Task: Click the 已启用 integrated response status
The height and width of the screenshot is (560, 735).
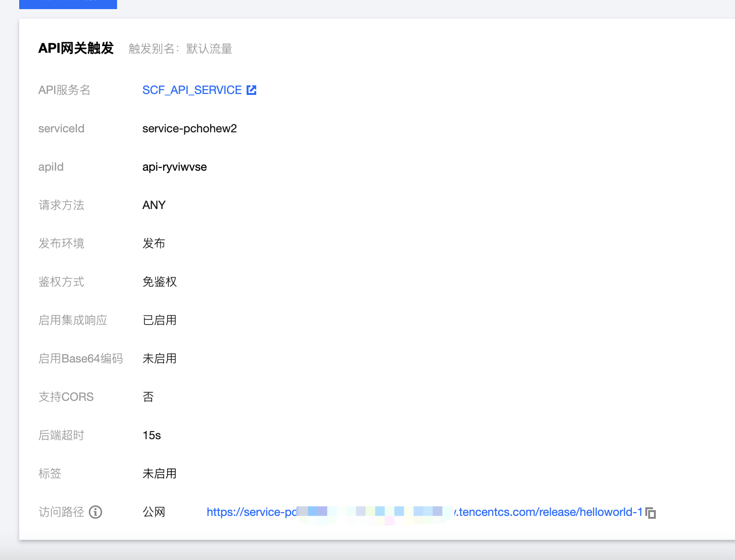Action: (160, 320)
